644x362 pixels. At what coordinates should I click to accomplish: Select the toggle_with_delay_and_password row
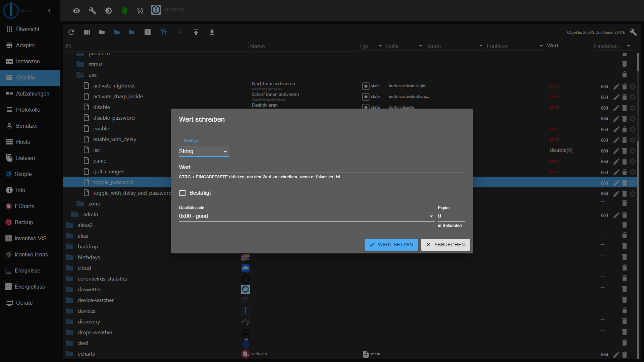point(132,193)
